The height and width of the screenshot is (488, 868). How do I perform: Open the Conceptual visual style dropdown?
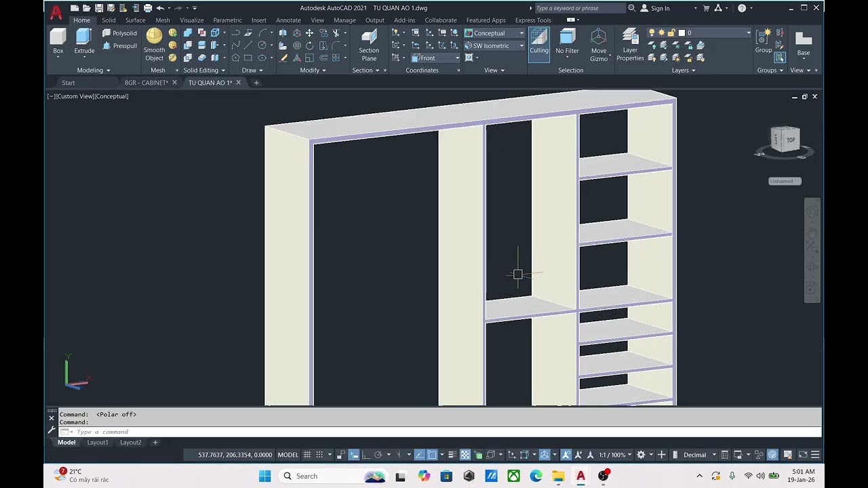click(x=494, y=33)
